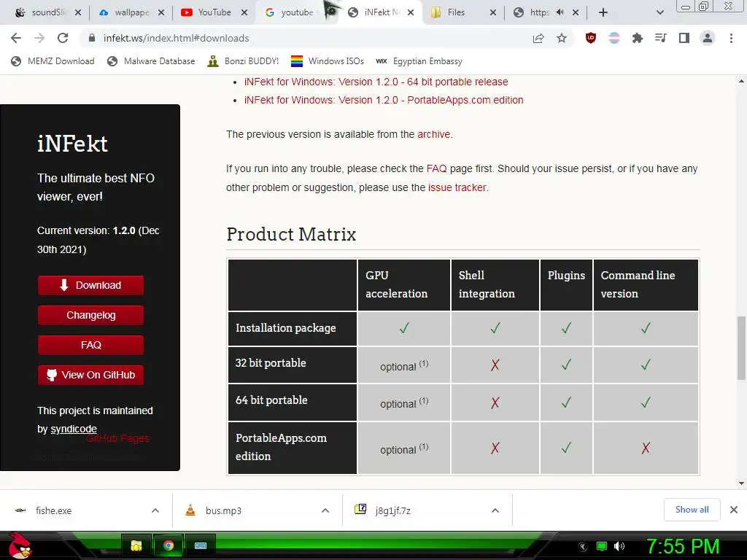Open the media controls icon in toolbar
Screen dimensions: 747x560
click(x=660, y=38)
